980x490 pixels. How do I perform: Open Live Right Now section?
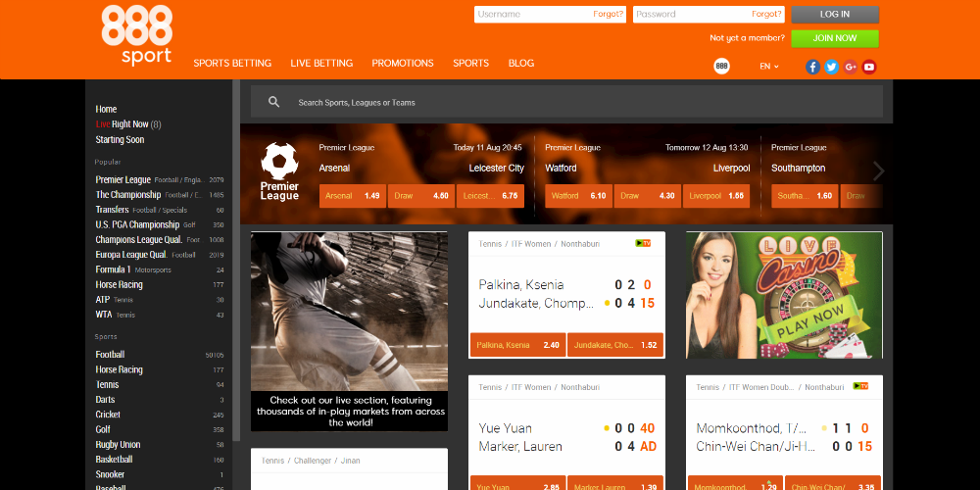[128, 124]
